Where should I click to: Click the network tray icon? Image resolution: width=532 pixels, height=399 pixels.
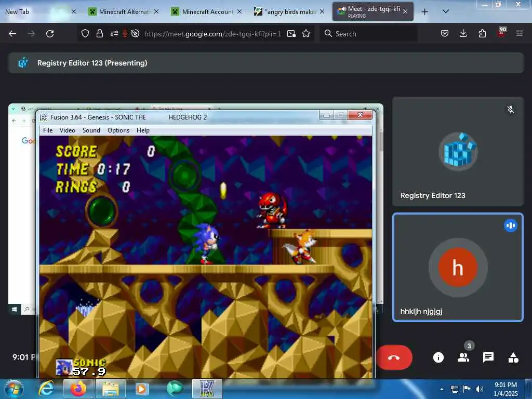(x=454, y=389)
